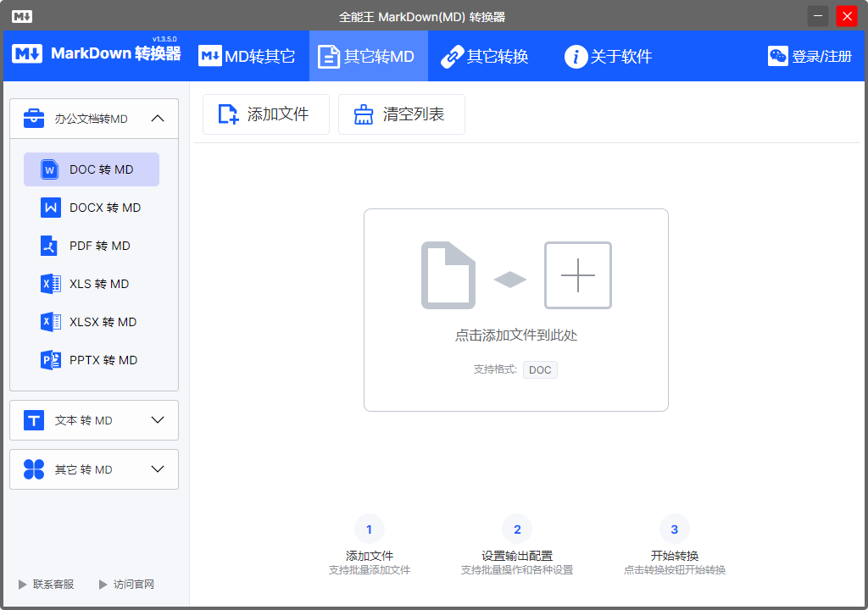Screen dimensions: 868x610
Task: Click the MD转其它 tab icon
Action: 210,56
